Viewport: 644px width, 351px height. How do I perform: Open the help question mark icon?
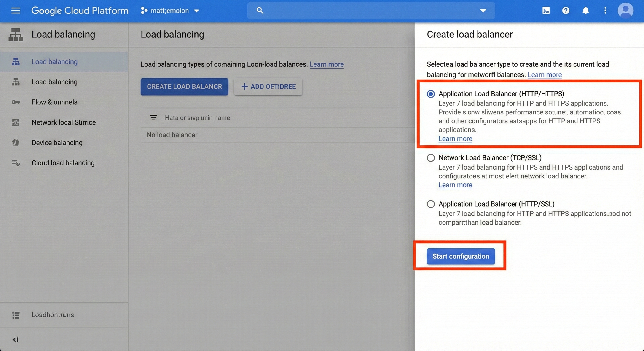tap(566, 11)
